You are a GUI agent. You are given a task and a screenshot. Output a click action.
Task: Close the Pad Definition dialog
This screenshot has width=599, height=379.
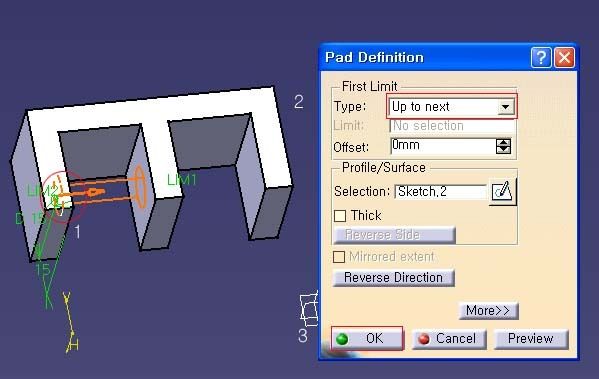564,58
